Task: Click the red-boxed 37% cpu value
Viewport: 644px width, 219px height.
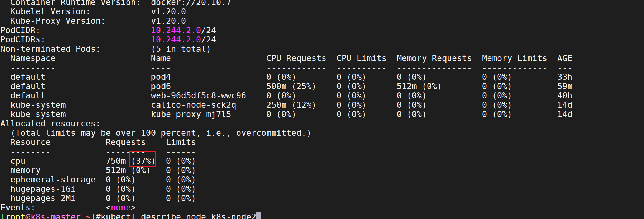Action: (143, 161)
